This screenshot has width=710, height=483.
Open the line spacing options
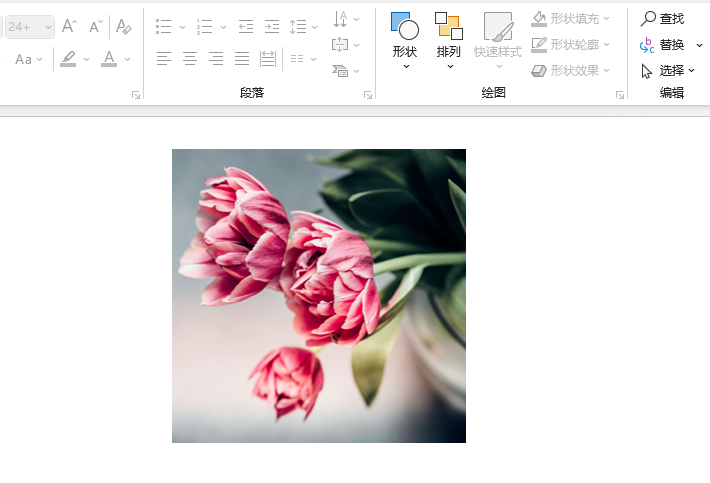[303, 27]
